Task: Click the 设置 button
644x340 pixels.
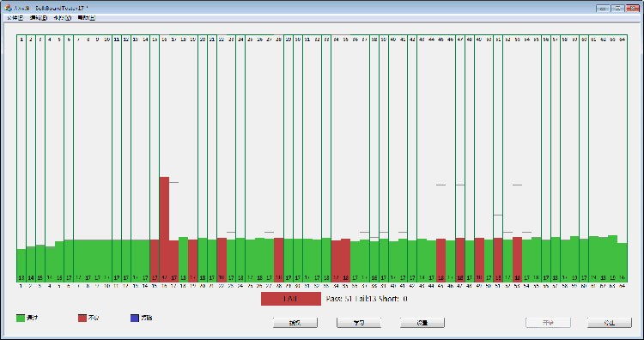Action: coord(422,323)
